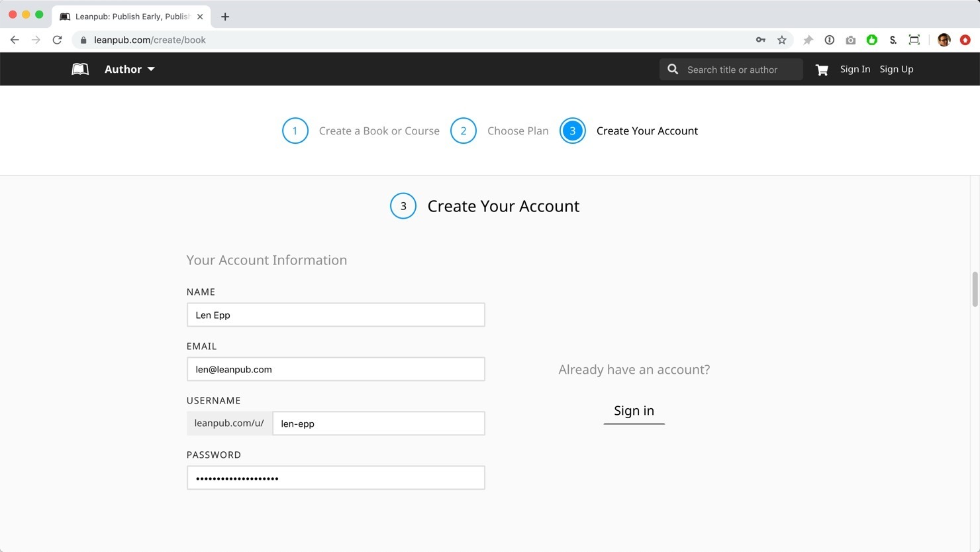Click into the Name input field
The width and height of the screenshot is (980, 552).
point(336,315)
